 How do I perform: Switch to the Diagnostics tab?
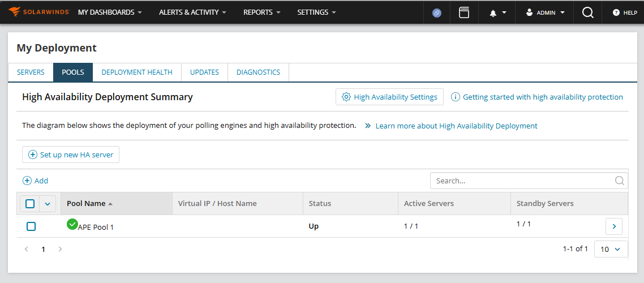[258, 72]
